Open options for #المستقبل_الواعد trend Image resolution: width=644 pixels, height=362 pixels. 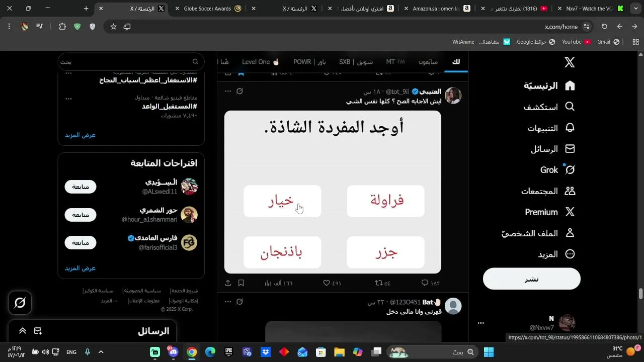(x=69, y=99)
